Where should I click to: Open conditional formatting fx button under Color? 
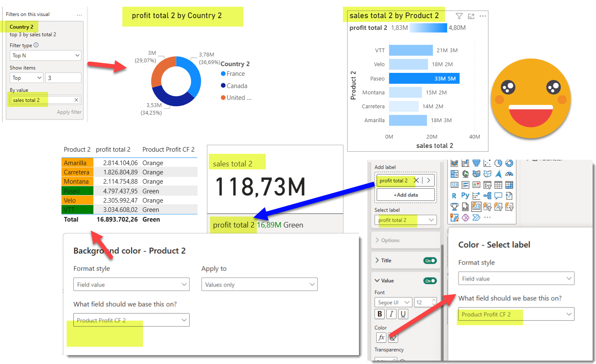point(381,337)
